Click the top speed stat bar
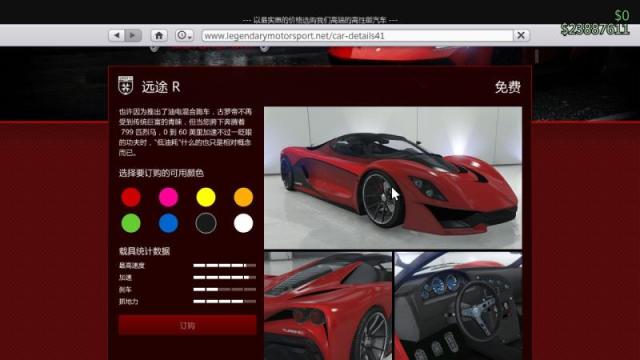The image size is (640, 360). (224, 265)
